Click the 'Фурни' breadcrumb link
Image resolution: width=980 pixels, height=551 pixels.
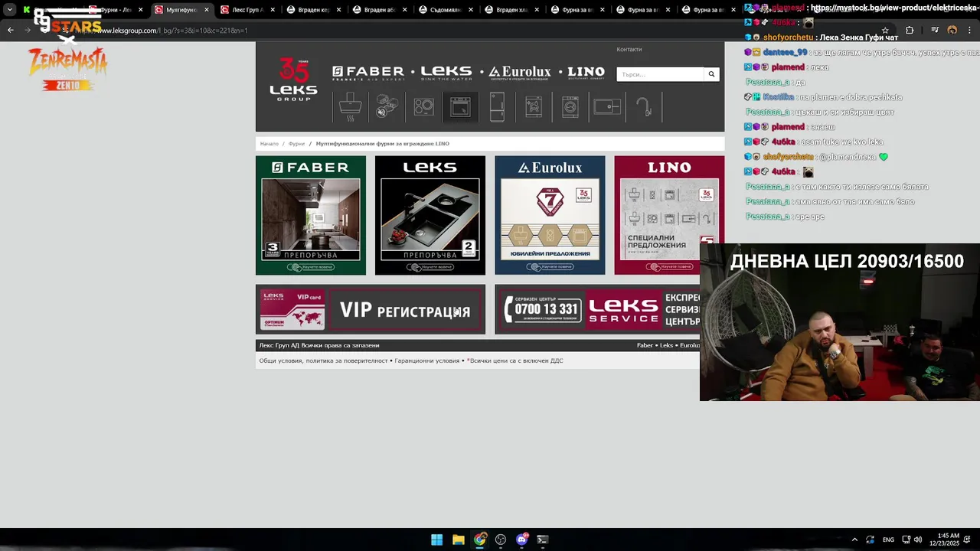[296, 144]
